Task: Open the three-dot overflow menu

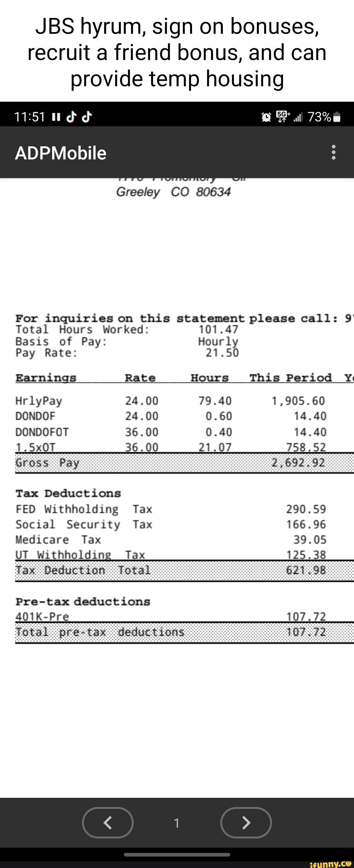Action: coord(333,152)
